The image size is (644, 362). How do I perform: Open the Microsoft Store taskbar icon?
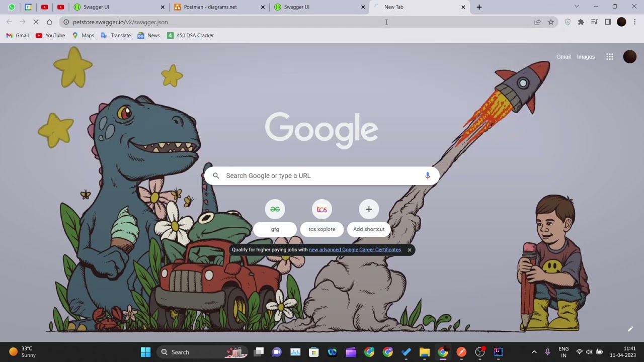pos(314,352)
